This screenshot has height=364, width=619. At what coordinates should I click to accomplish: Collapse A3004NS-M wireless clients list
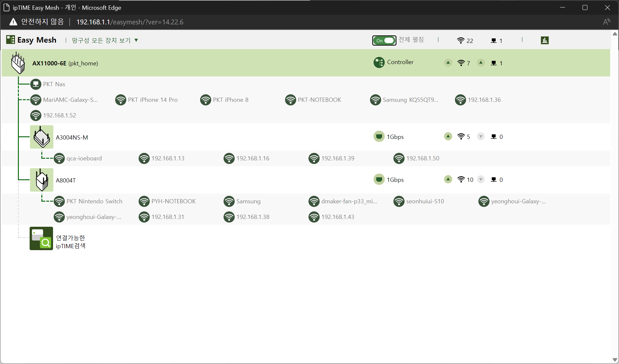448,136
